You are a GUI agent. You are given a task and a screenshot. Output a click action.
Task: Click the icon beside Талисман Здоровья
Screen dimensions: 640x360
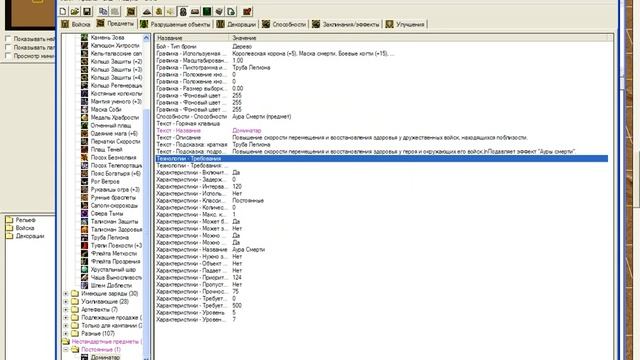(84, 229)
